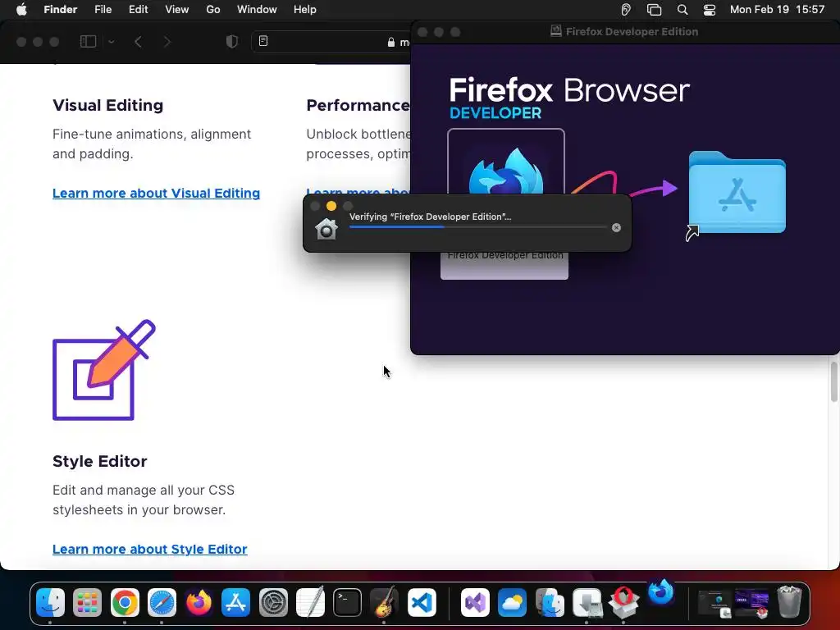Open Finder from the dock
The height and width of the screenshot is (630, 840).
point(50,603)
